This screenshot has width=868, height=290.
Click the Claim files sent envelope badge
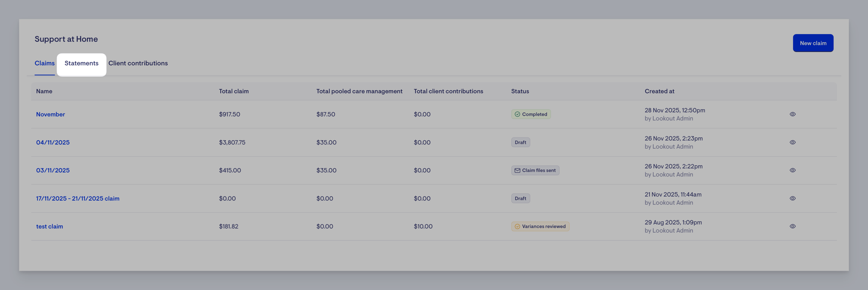pos(535,170)
